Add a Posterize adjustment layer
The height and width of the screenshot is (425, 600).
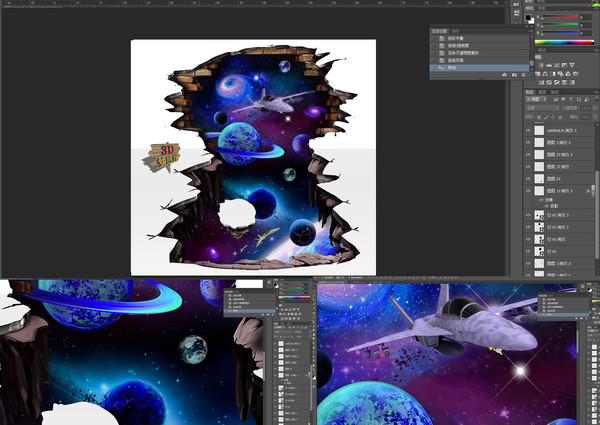coord(549,82)
